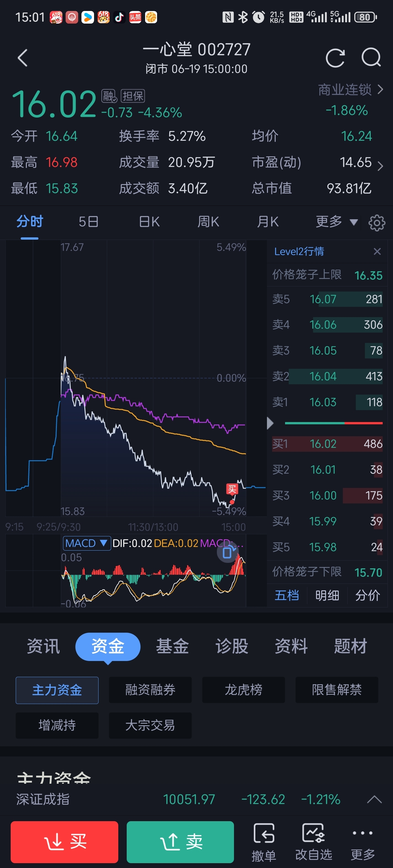Tap the 买3 price 16.00 row

click(327, 495)
